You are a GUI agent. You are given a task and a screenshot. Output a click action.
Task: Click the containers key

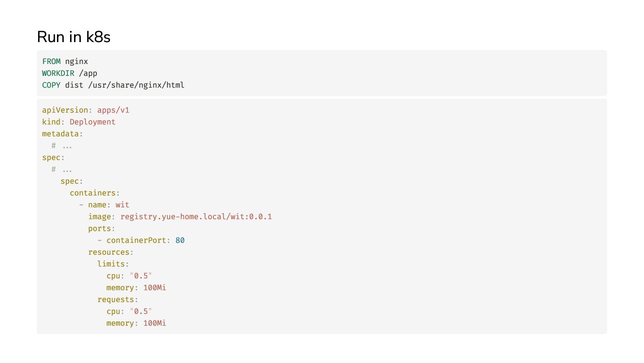[x=92, y=193]
